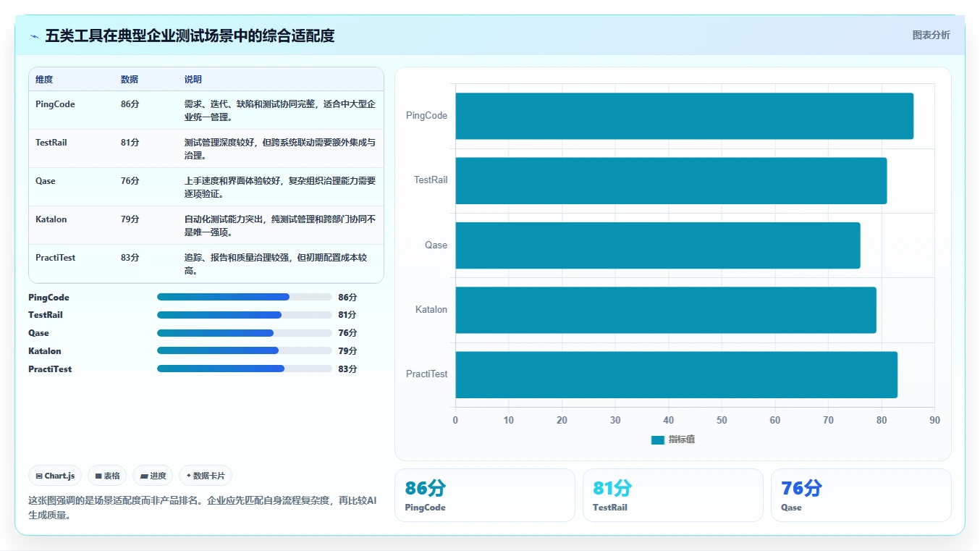980x551 pixels.
Task: Click the PractiTest y-axis label
Action: click(426, 374)
